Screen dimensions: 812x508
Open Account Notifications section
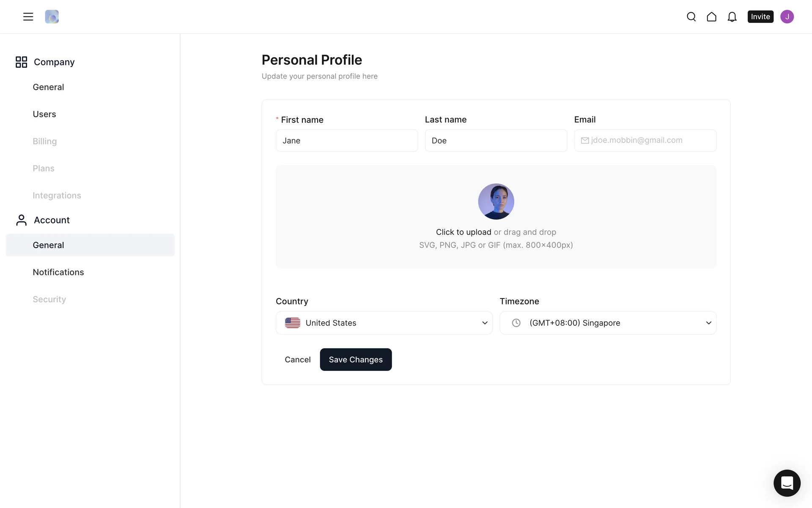point(58,272)
